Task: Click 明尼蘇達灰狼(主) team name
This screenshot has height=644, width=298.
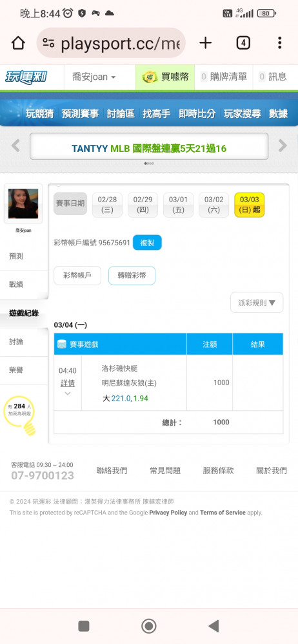Action: coord(129,383)
